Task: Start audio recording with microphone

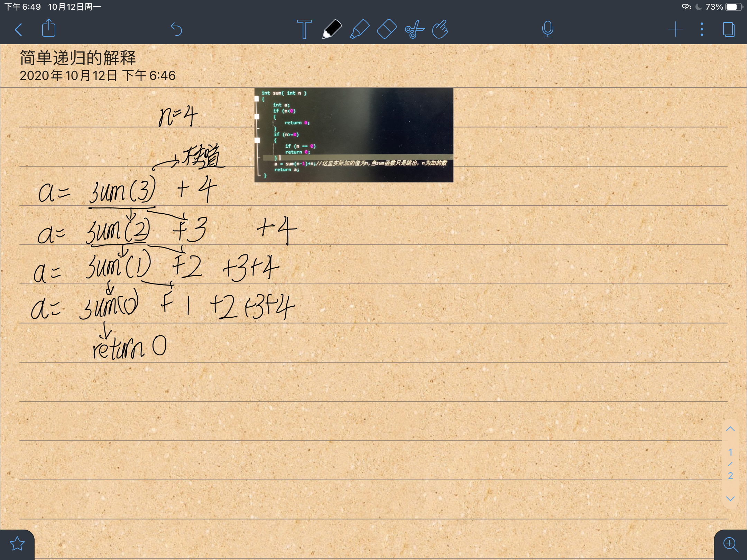Action: click(x=547, y=29)
